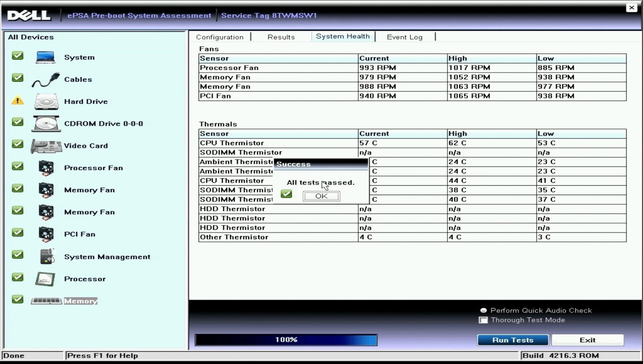
Task: Confirm the Success dialog with OK
Action: (x=321, y=196)
